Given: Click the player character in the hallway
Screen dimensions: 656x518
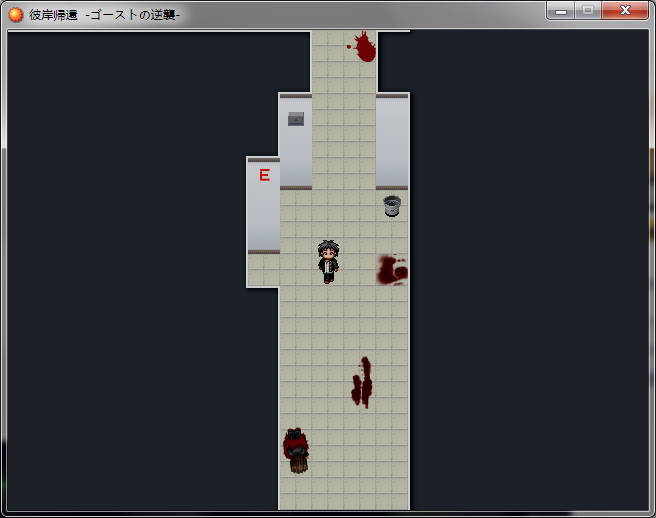Looking at the screenshot, I should coord(328,262).
